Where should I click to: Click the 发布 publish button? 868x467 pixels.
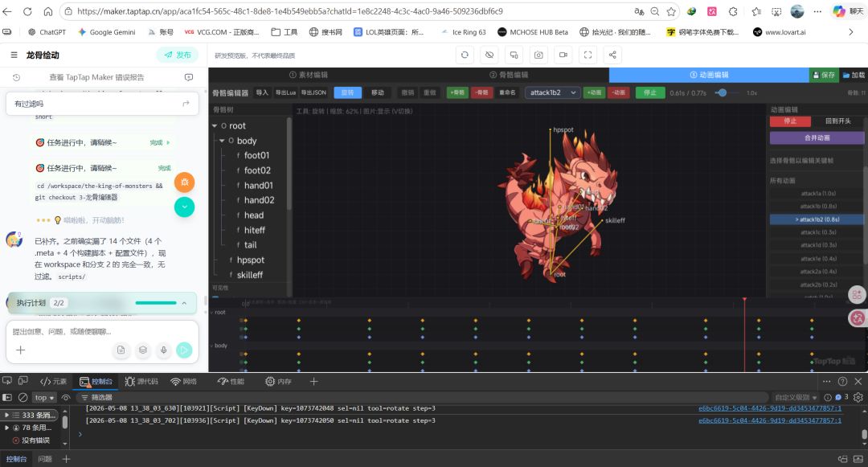coord(177,55)
